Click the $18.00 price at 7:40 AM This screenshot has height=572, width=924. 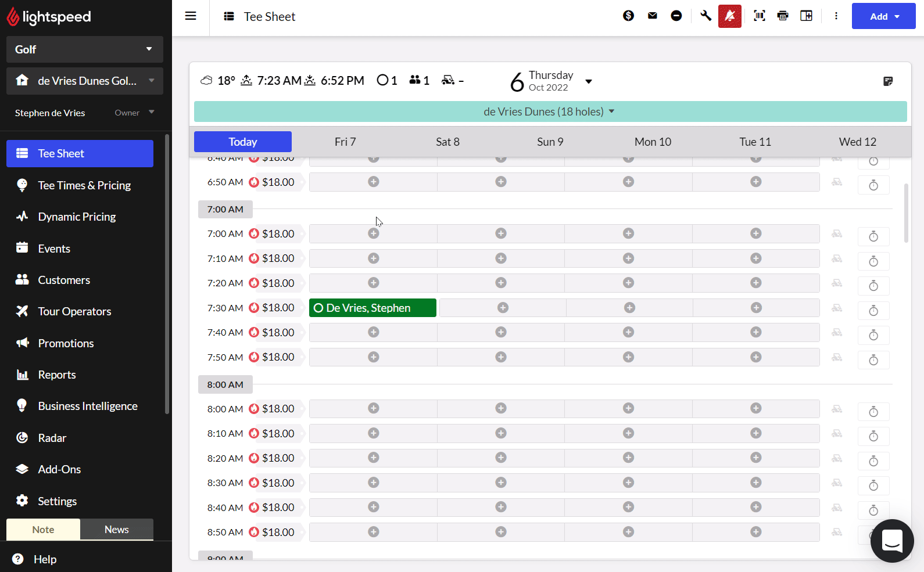click(278, 332)
